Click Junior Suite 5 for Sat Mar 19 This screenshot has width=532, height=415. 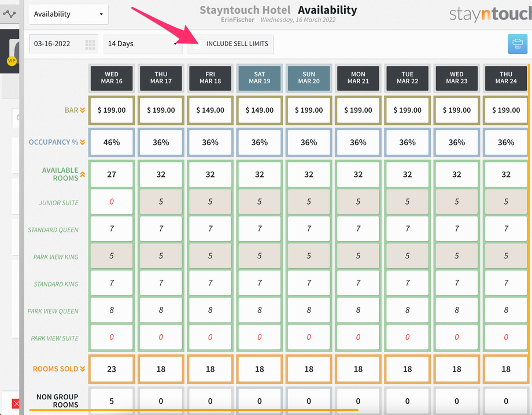point(260,202)
